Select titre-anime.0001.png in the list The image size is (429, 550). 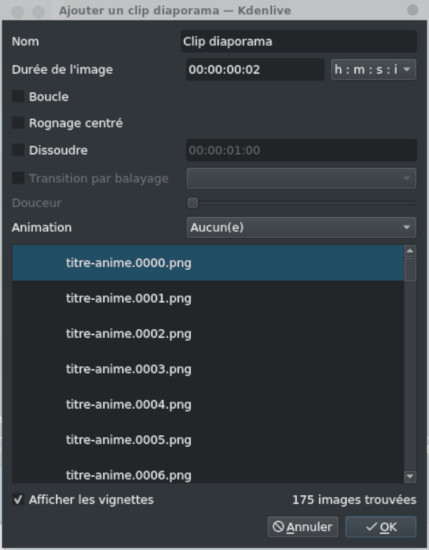[x=208, y=299]
